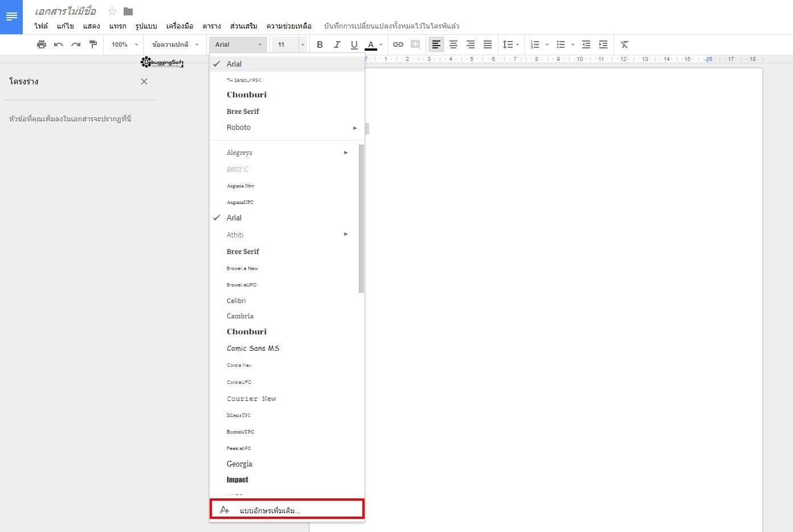Image resolution: width=793 pixels, height=532 pixels.
Task: Close the โครงร่าง outline panel
Action: (x=144, y=81)
